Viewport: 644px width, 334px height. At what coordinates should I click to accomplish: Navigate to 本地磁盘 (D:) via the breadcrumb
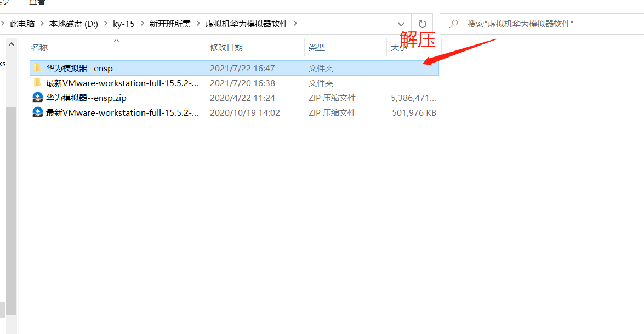point(73,24)
